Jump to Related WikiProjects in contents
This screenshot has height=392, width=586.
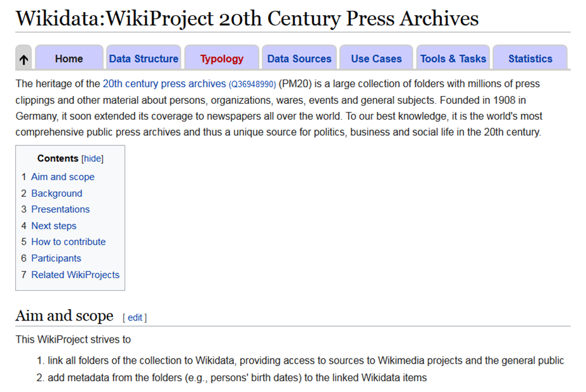tap(75, 274)
